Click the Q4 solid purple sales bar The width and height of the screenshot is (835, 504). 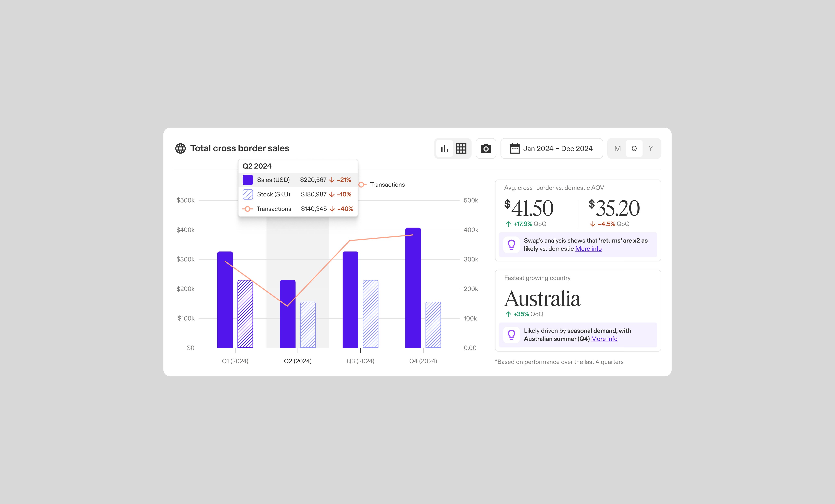pos(413,288)
